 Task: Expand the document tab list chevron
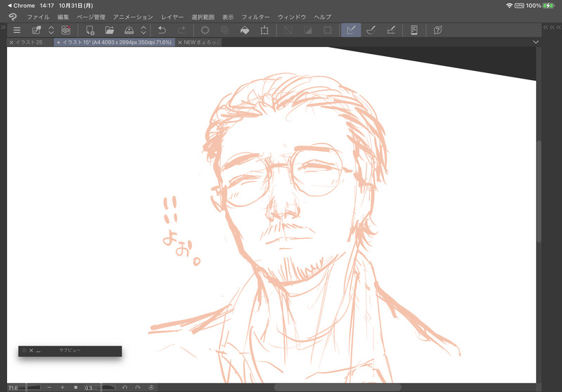click(x=535, y=42)
